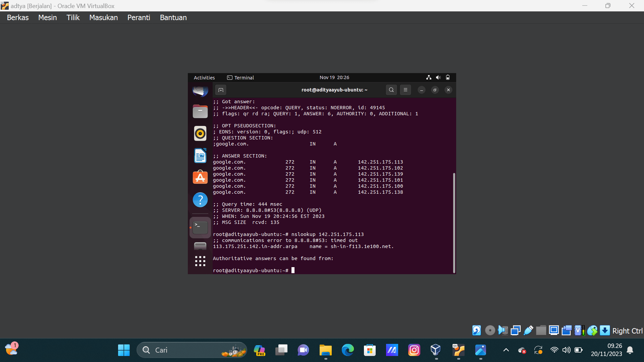Image resolution: width=644 pixels, height=362 pixels.
Task: Open the Masukan menu
Action: pos(104,17)
